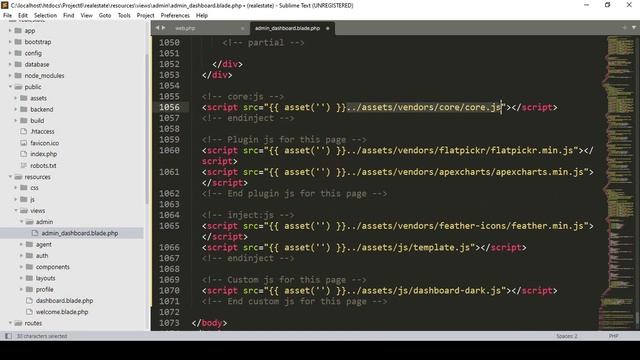The image size is (640, 360).
Task: Click the robots.txt file icon
Action: pos(24,165)
